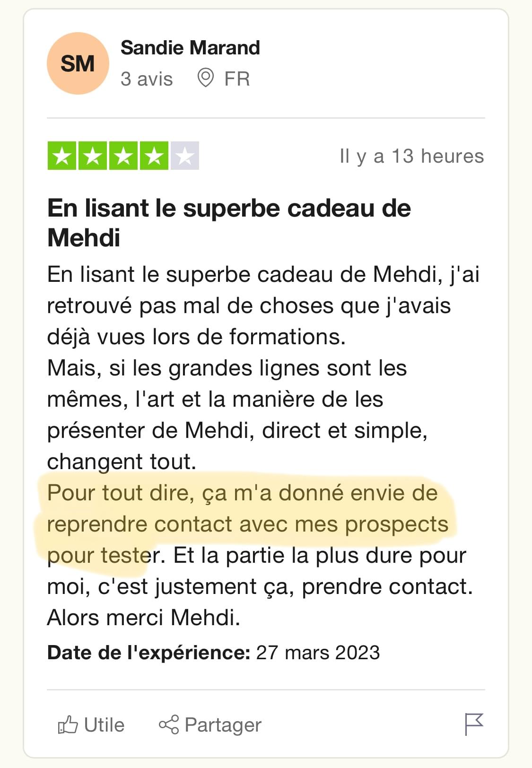
Task: Click the thumbs-up Utile icon
Action: pos(68,724)
